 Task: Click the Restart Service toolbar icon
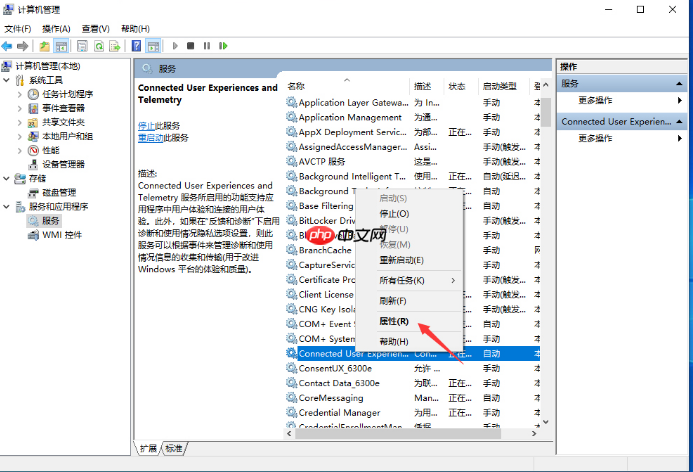click(x=223, y=46)
